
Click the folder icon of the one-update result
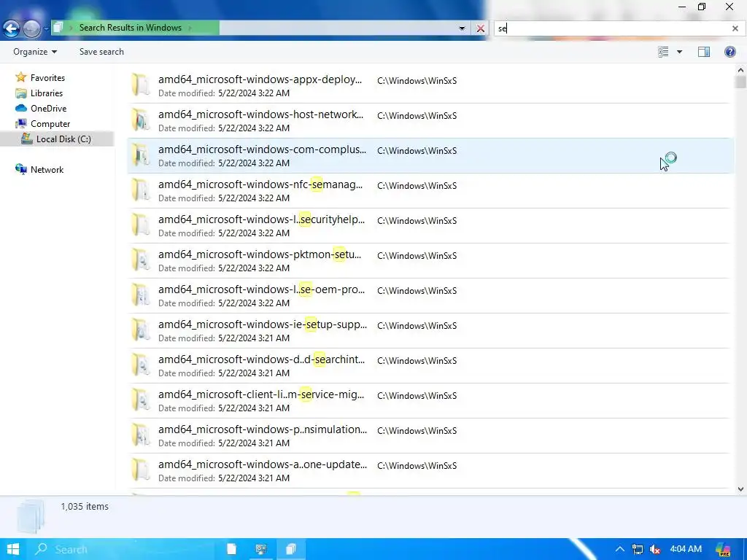pos(141,470)
